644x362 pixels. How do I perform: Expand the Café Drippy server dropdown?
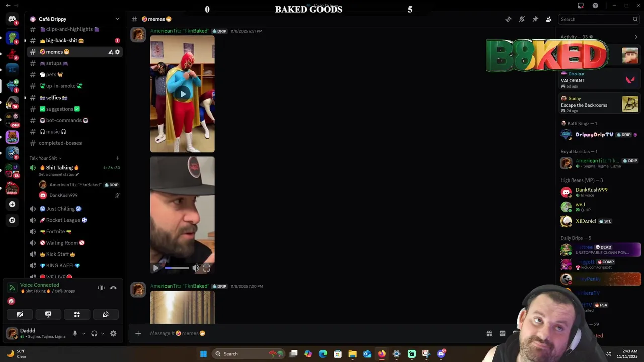tap(117, 19)
